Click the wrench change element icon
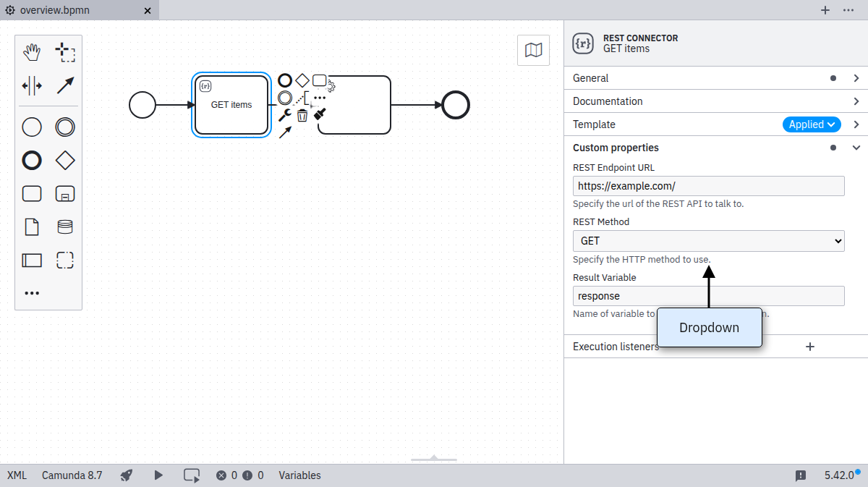 coord(285,115)
